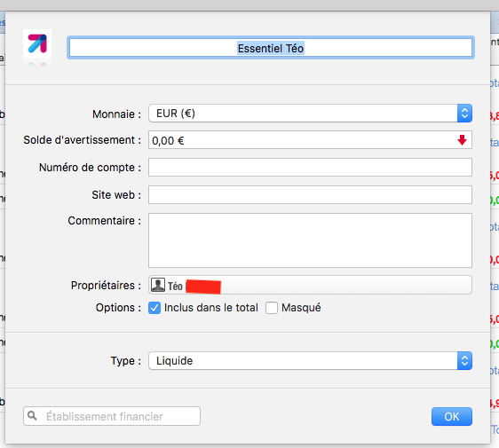Select the 'Inclus dans le total' label
Screen dimensions: 499x448
click(211, 308)
